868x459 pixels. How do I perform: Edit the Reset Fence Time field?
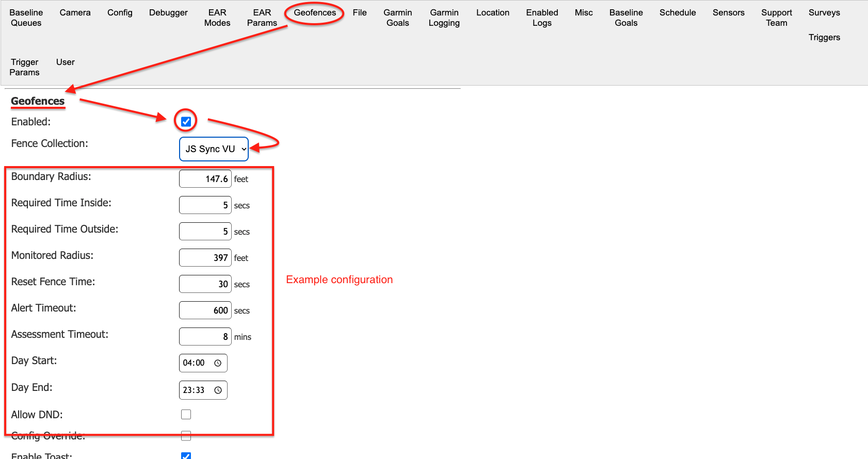(x=205, y=284)
